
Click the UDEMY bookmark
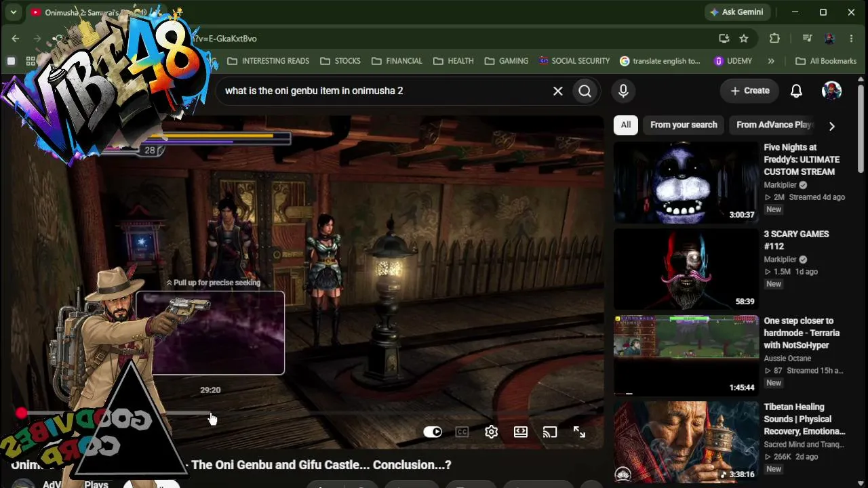tap(733, 61)
